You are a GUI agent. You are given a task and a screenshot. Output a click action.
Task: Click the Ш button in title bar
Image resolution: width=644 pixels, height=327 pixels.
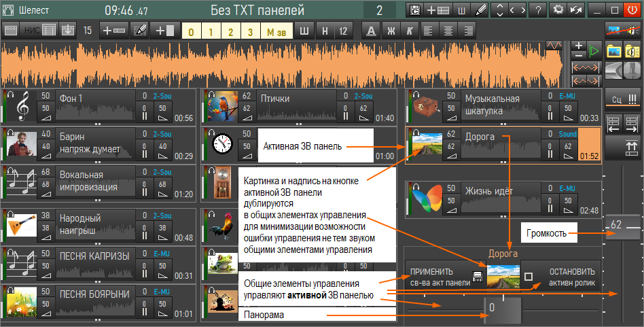(x=462, y=10)
